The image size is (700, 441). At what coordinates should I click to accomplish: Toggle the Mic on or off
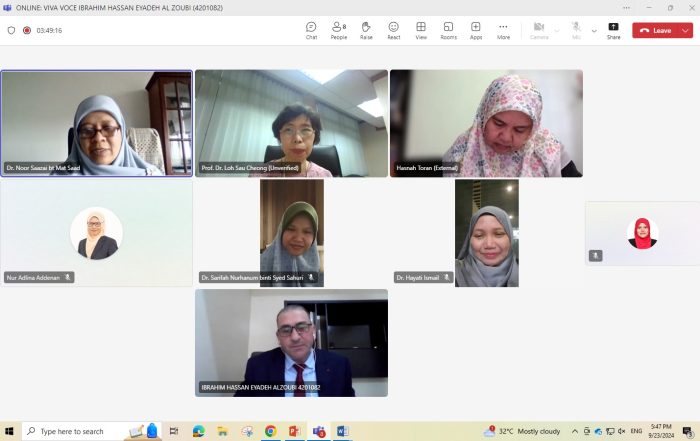pyautogui.click(x=577, y=30)
